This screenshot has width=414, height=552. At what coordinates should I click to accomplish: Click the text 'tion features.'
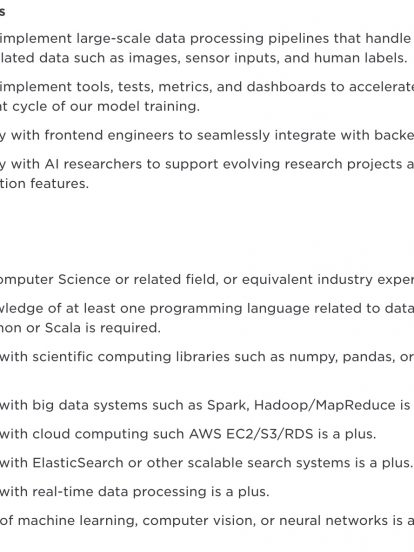(x=44, y=183)
